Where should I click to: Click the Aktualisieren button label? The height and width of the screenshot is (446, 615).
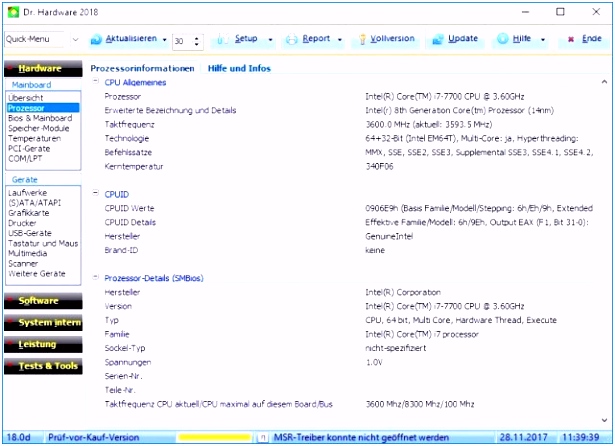pyautogui.click(x=131, y=38)
